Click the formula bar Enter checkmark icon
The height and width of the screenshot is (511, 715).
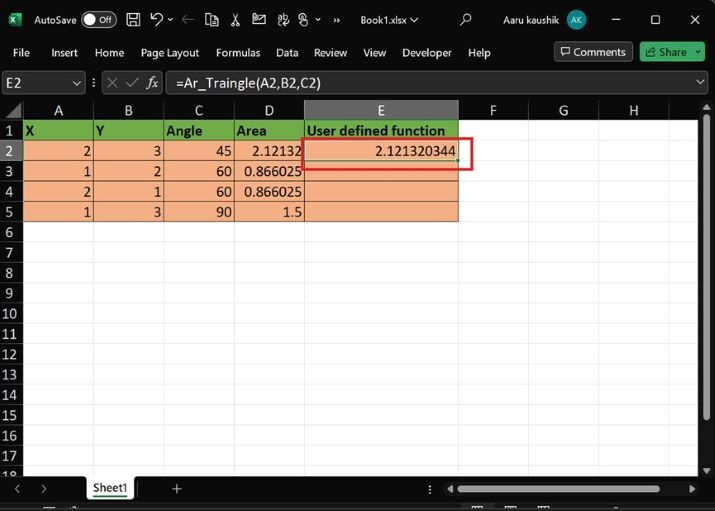132,83
